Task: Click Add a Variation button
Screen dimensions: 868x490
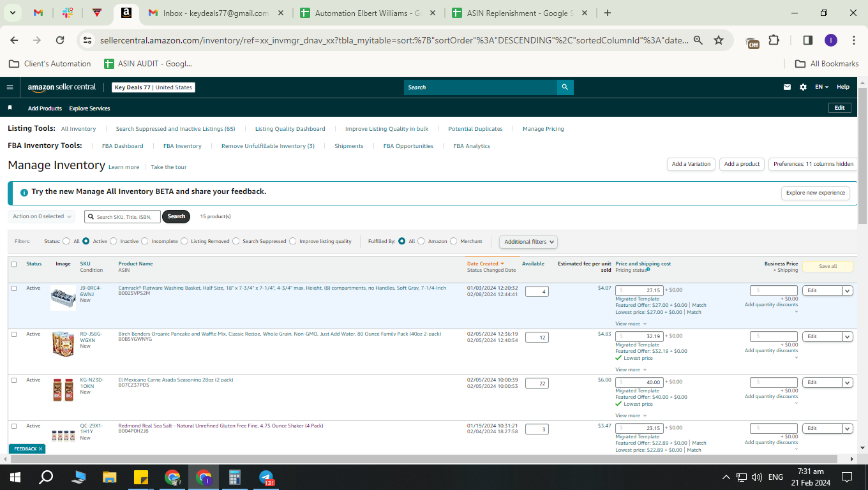Action: [691, 164]
